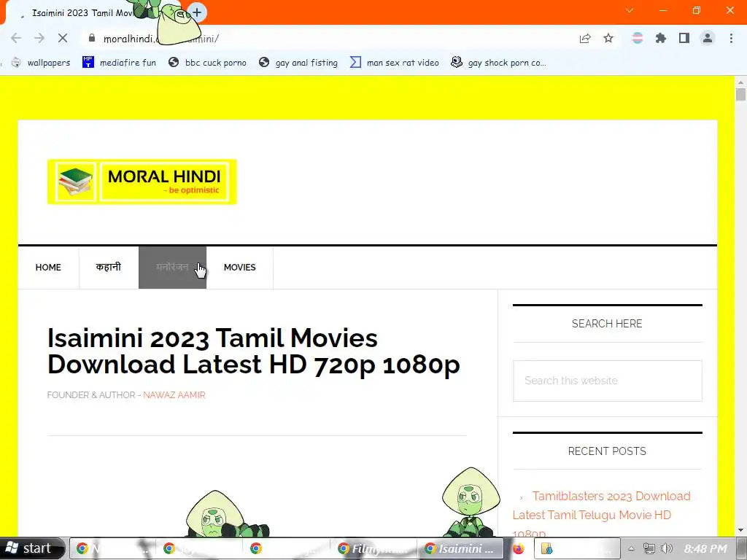This screenshot has height=560, width=747.
Task: Open the MOVIES menu item
Action: click(239, 268)
